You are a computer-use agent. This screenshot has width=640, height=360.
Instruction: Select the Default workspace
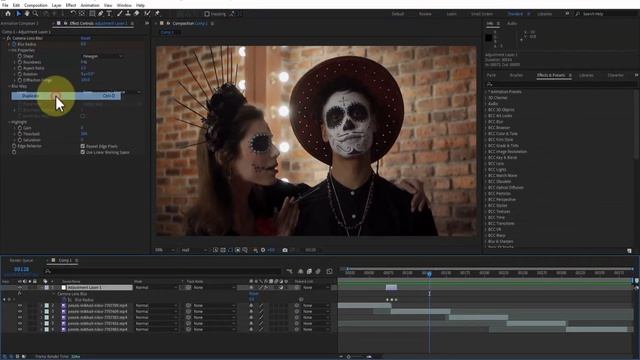pos(398,14)
